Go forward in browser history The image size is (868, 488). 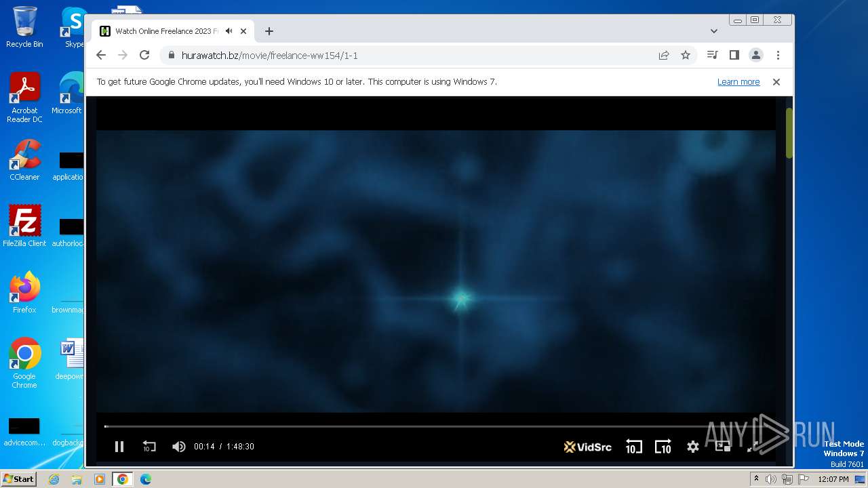[x=123, y=56]
